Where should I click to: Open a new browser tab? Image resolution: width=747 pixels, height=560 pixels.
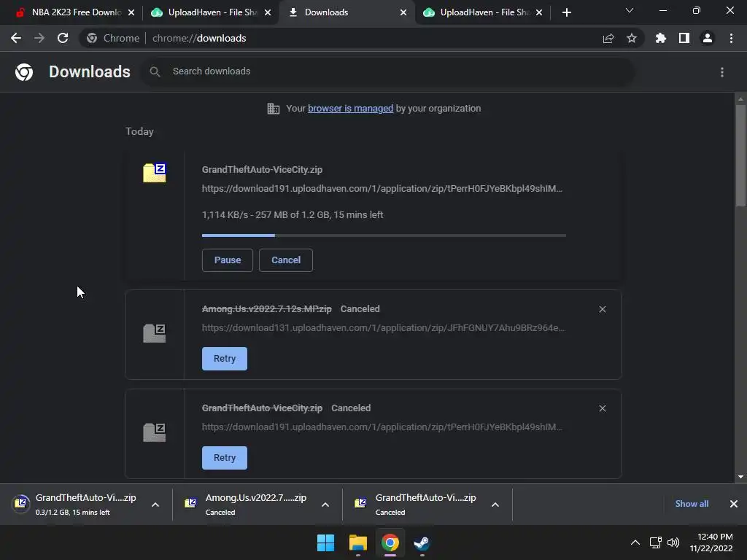coord(566,12)
